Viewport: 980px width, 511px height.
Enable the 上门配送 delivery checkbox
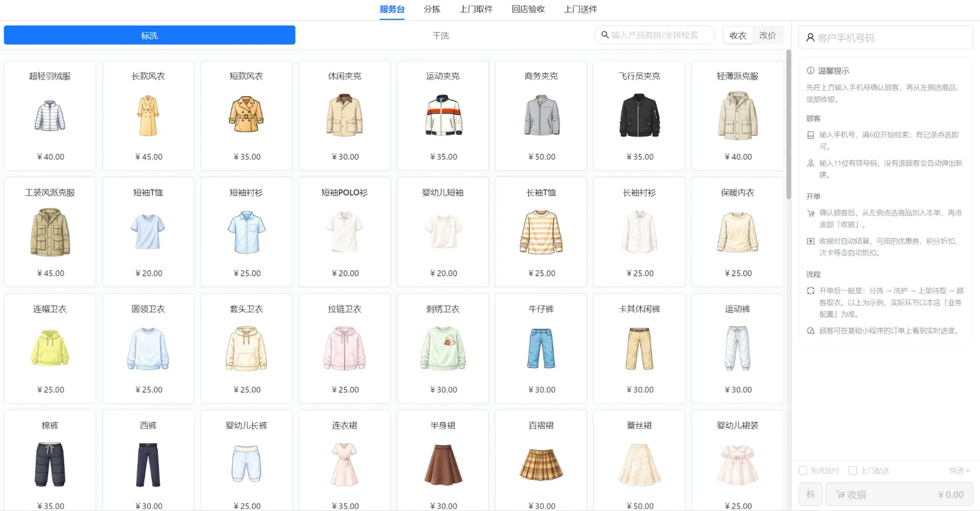pos(852,471)
